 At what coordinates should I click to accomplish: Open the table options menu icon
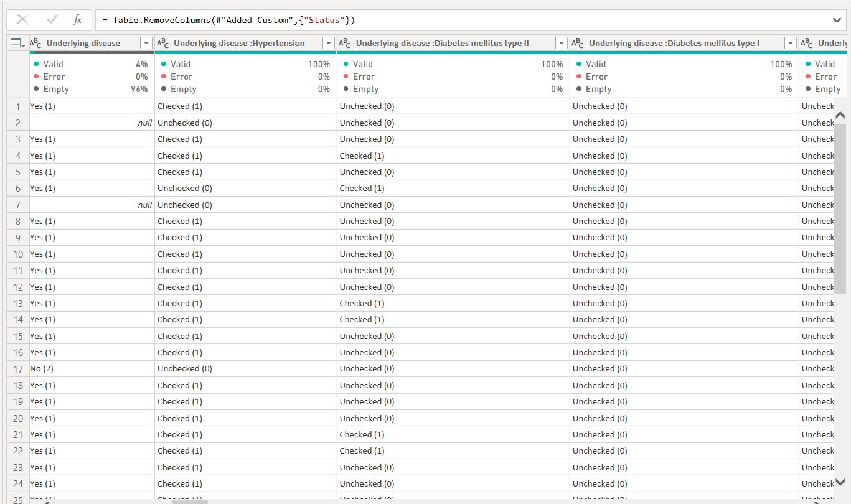tap(17, 43)
